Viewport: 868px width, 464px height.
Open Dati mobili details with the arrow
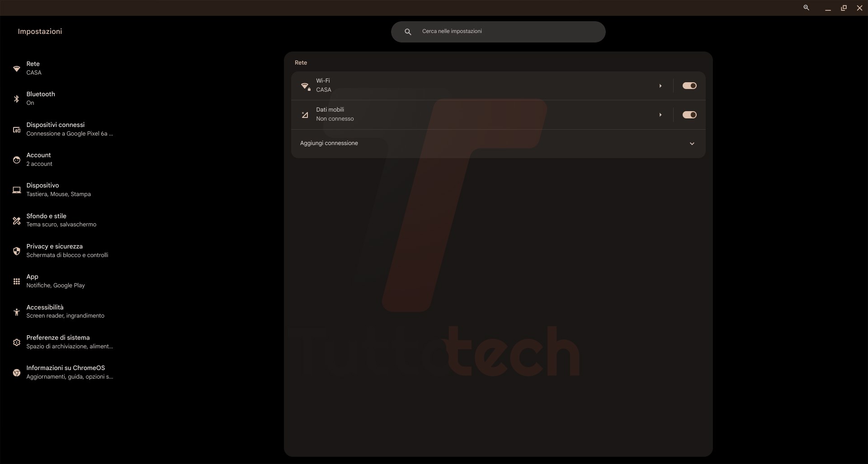pyautogui.click(x=660, y=114)
